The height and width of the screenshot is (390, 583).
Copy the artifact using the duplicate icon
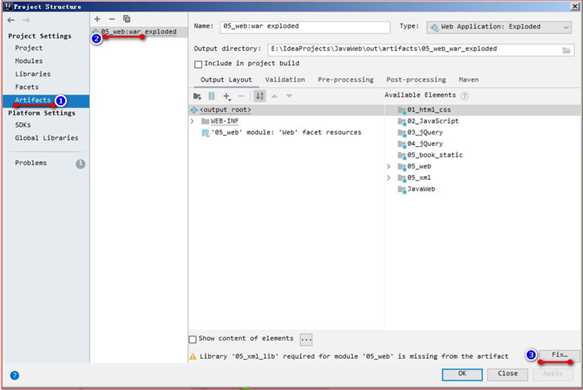click(127, 19)
